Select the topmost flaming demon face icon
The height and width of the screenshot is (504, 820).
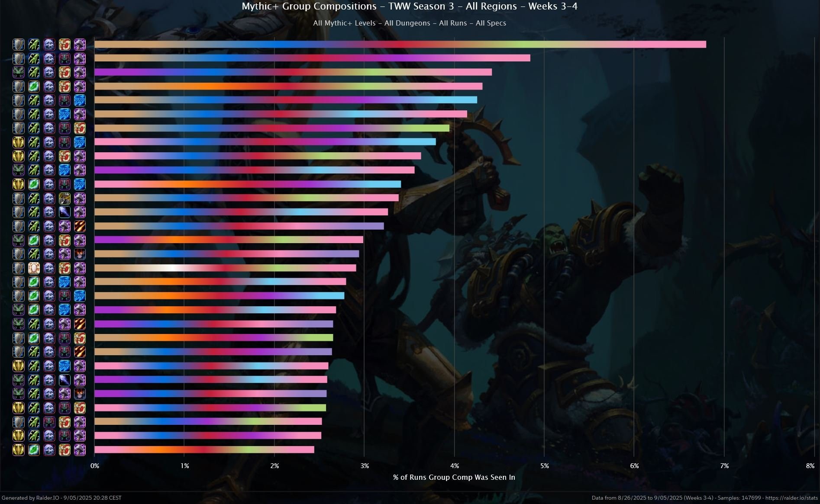80,254
